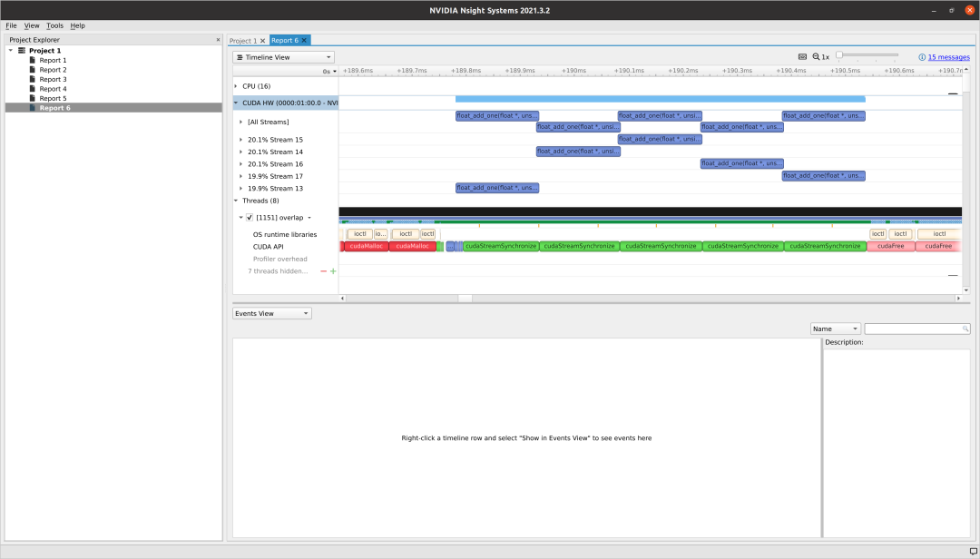Click the Project 1 project icon
980x559 pixels.
coord(22,51)
